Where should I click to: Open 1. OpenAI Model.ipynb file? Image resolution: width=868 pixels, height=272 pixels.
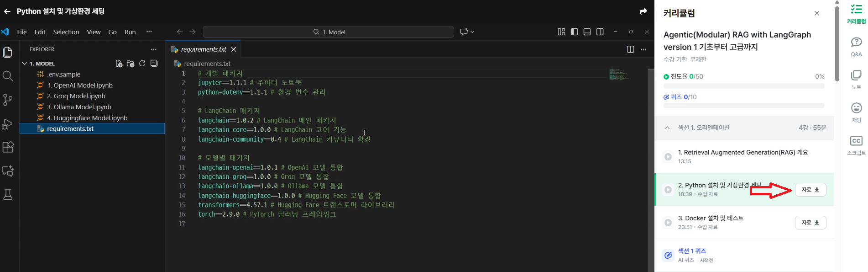tap(79, 85)
